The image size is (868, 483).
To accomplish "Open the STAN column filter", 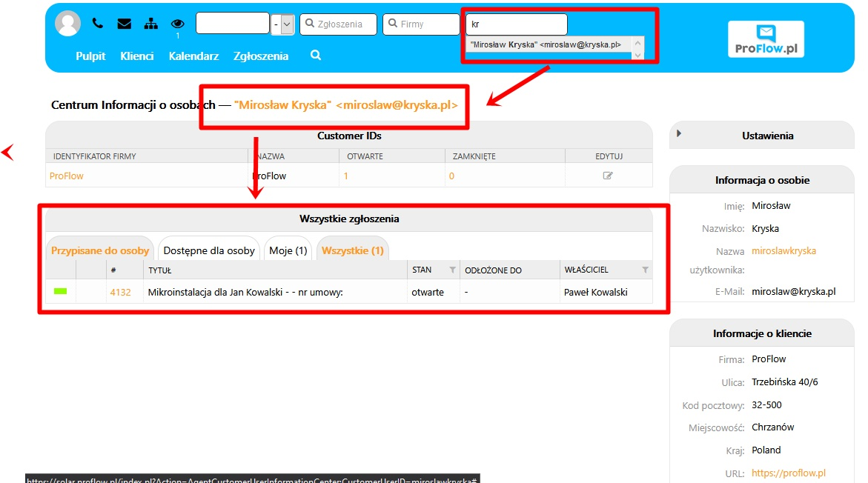I will 452,270.
